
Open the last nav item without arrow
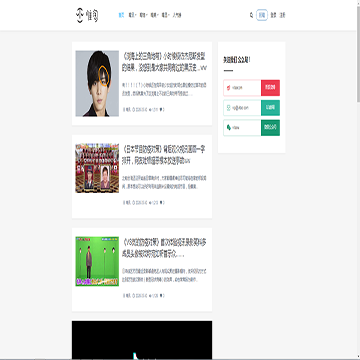tap(177, 15)
